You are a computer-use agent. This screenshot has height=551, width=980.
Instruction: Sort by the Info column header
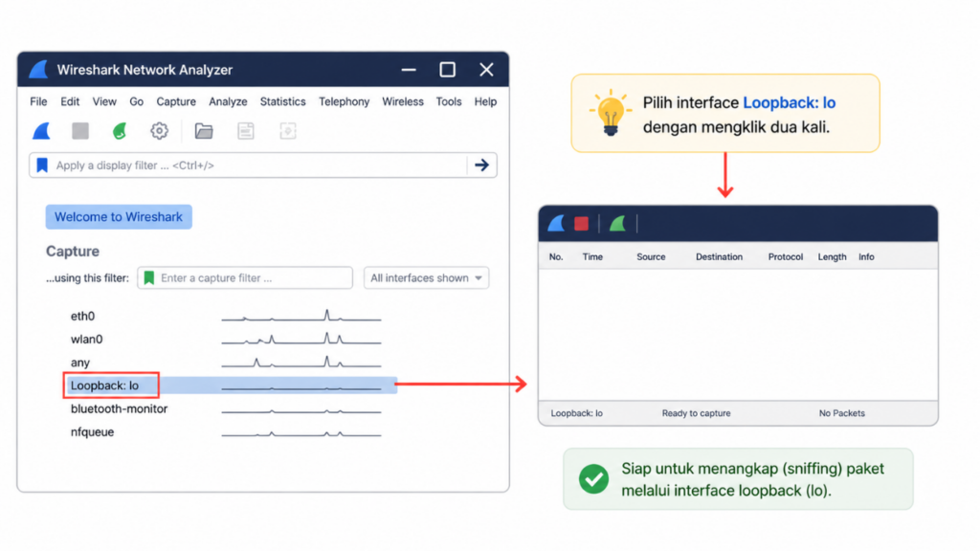point(866,256)
